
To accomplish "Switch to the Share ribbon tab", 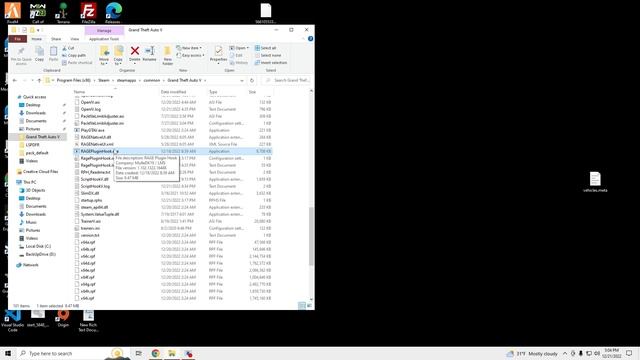I will (x=56, y=39).
